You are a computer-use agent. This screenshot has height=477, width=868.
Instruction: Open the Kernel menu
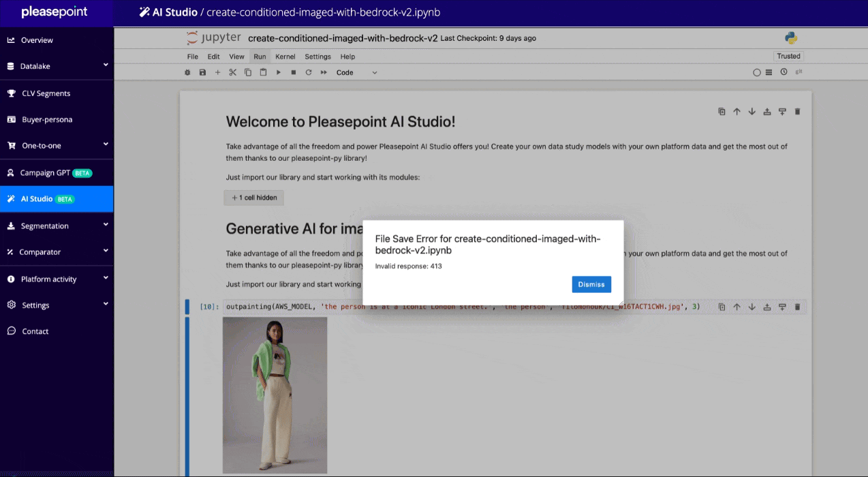click(x=285, y=57)
